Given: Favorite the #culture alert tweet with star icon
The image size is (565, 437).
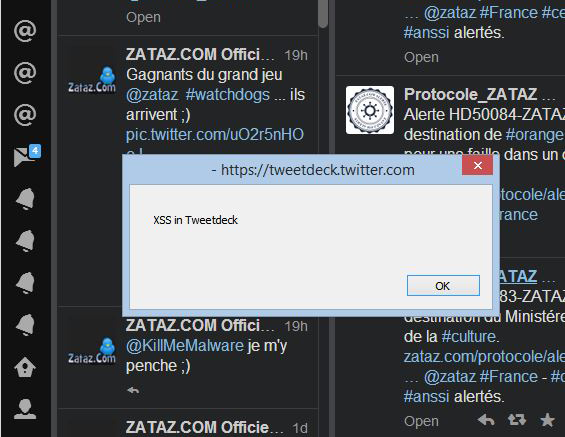Looking at the screenshot, I should point(547,420).
